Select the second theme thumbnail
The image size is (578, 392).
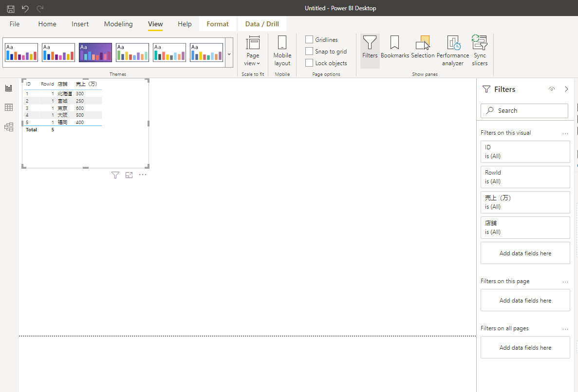[58, 52]
